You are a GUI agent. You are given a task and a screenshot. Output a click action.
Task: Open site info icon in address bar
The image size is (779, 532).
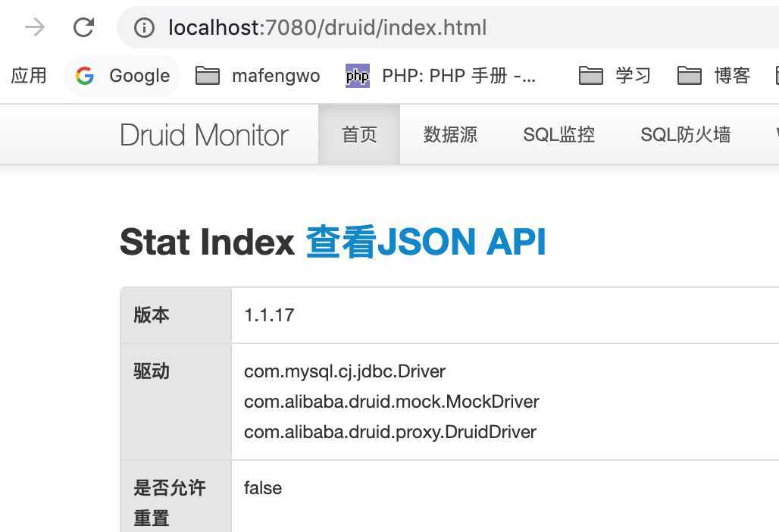[x=144, y=27]
